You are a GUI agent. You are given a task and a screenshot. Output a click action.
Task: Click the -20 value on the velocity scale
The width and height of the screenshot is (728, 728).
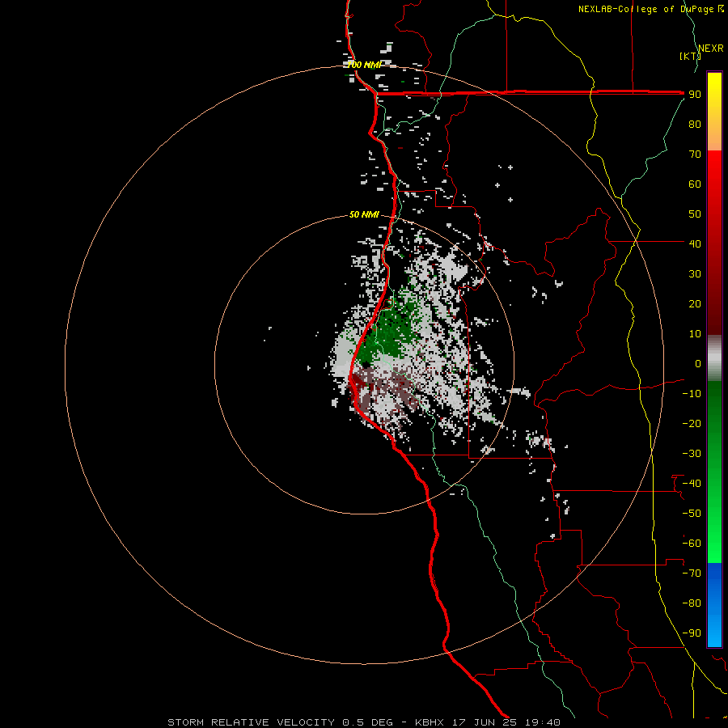coord(692,423)
